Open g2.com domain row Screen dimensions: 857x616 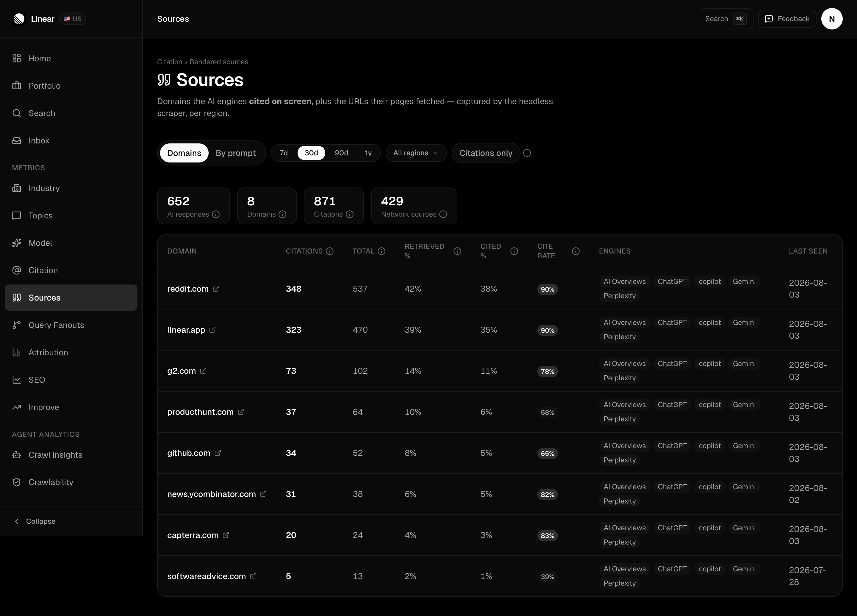(x=500, y=371)
